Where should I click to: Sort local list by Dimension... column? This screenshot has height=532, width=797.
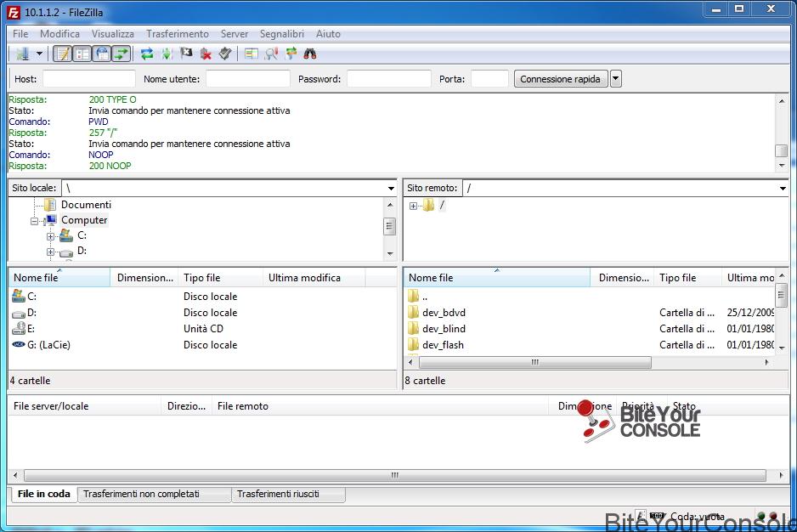(144, 278)
